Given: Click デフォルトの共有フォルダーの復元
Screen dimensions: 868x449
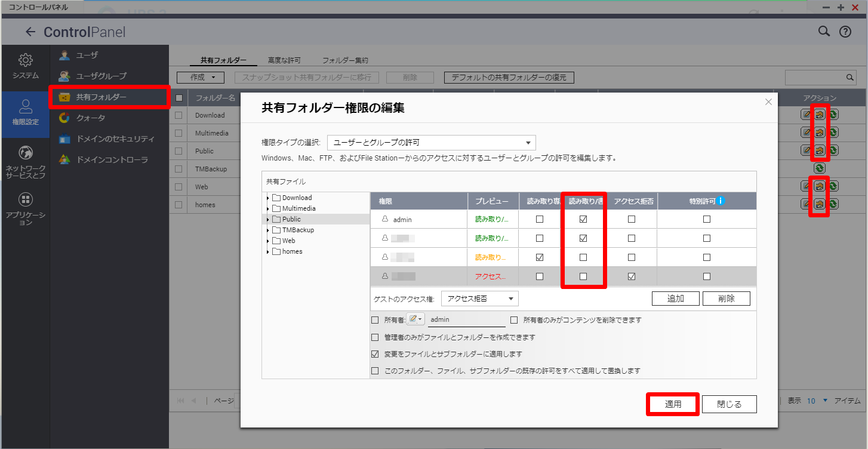Looking at the screenshot, I should click(509, 78).
